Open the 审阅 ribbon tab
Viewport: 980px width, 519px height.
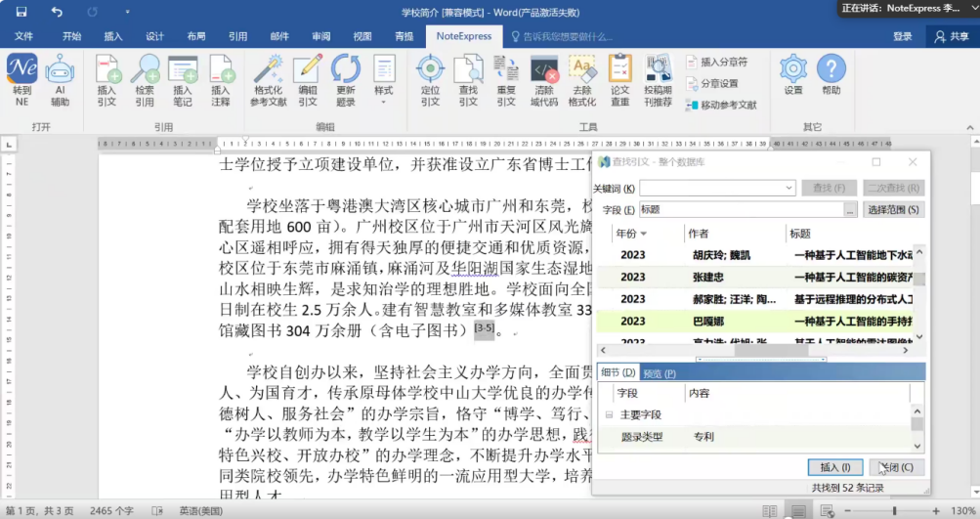(x=320, y=36)
